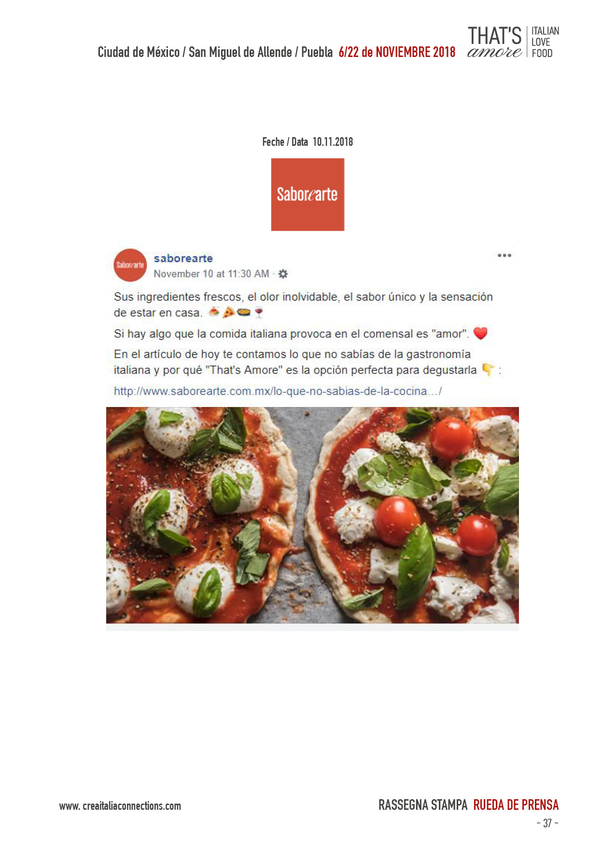616x847 pixels.
Task: Click the Italian Love Food tagline
Action: [545, 42]
